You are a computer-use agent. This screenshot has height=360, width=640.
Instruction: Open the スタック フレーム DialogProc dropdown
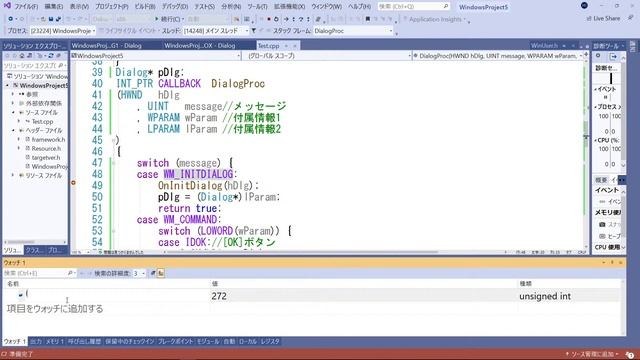[x=353, y=31]
